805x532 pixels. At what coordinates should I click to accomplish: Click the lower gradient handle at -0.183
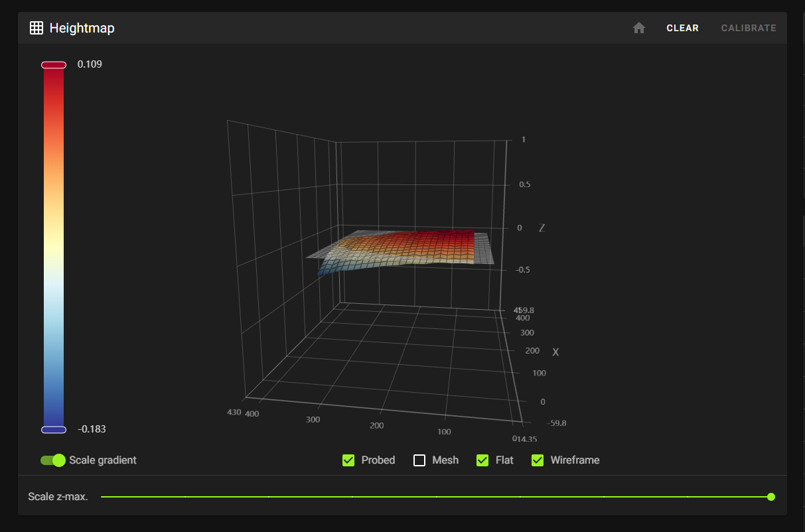coord(54,430)
